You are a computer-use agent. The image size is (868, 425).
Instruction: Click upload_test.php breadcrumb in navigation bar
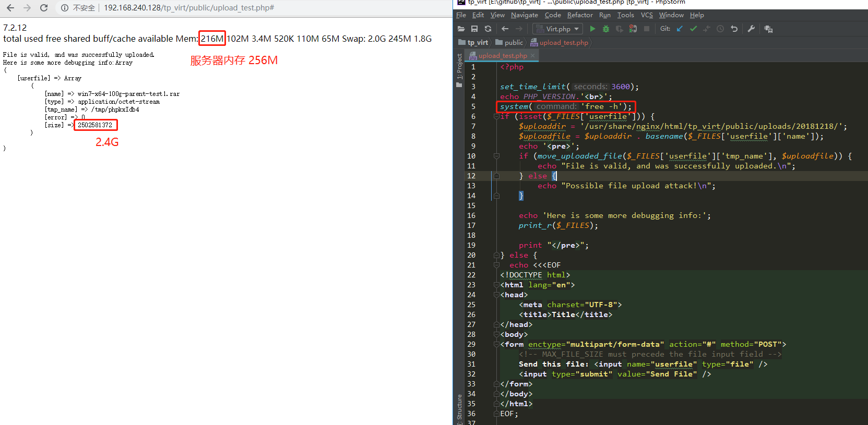[560, 43]
